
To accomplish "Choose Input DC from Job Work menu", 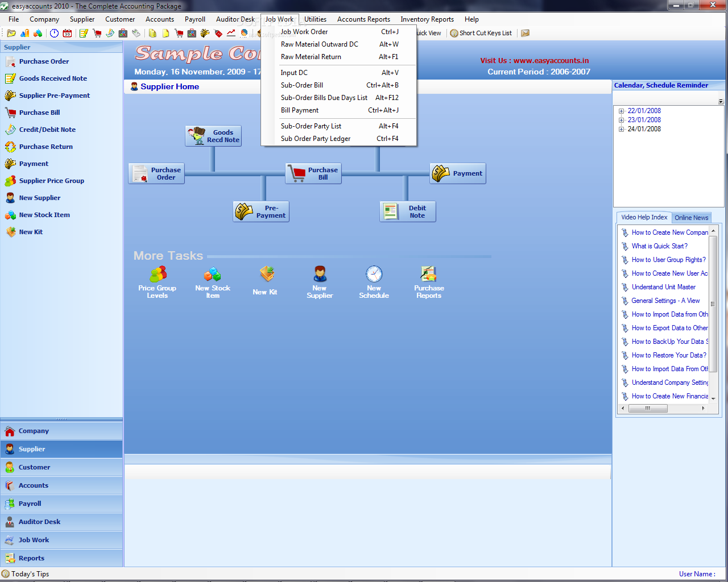I will pos(339,73).
